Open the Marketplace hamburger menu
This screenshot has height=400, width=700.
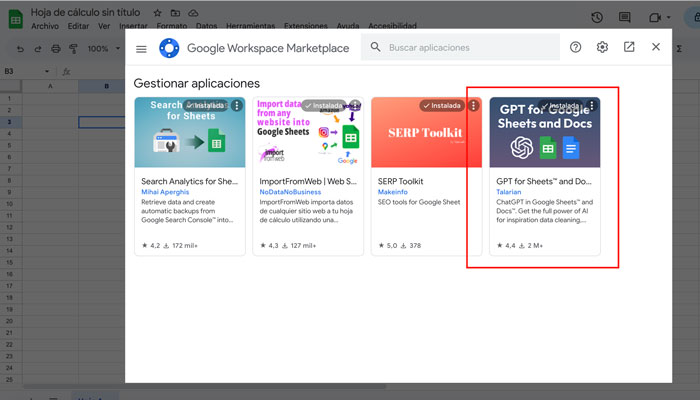click(x=141, y=49)
